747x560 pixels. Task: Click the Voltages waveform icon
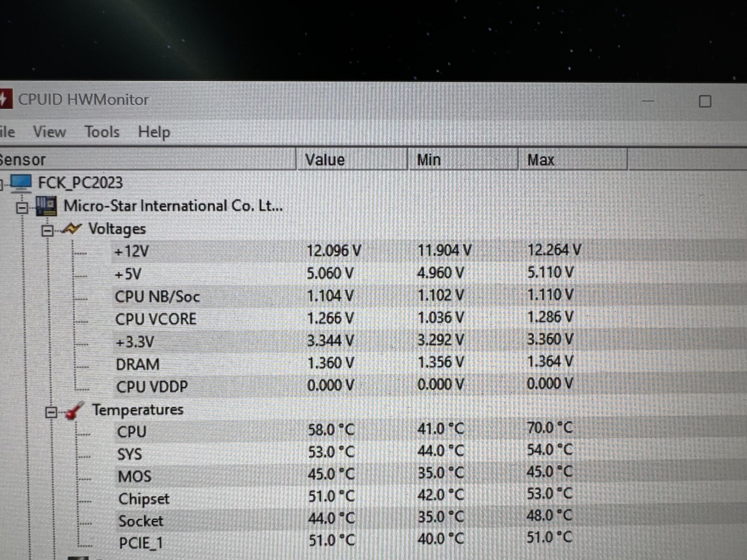tap(71, 229)
